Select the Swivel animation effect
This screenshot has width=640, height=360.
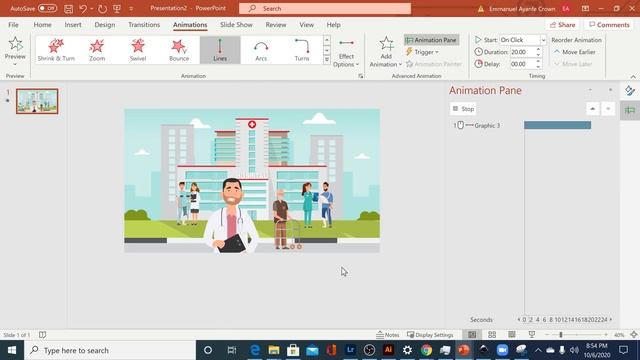click(x=138, y=50)
